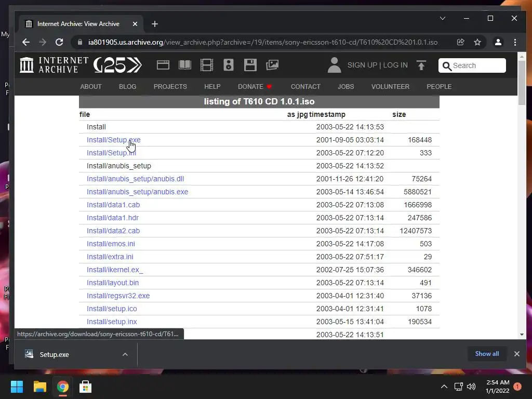Open the DONATE menu item
This screenshot has width=532, height=399.
(255, 87)
